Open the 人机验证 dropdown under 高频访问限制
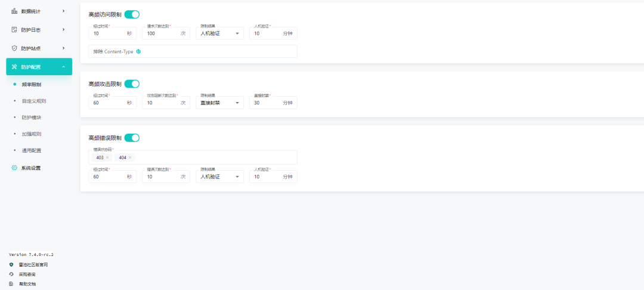This screenshot has width=644, height=290. [x=219, y=33]
